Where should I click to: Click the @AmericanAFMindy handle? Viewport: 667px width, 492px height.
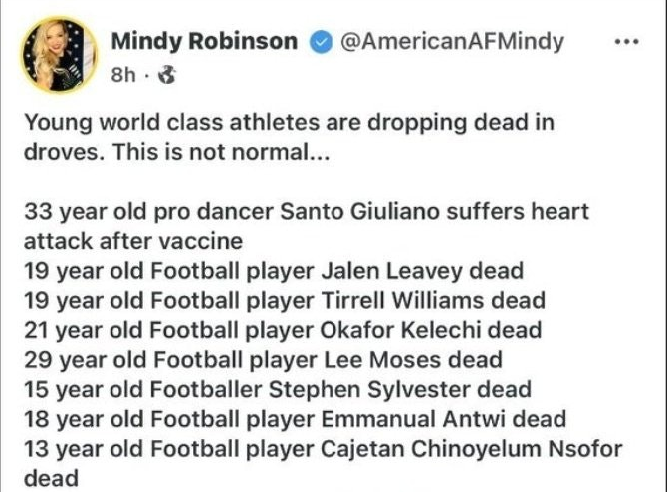pos(450,42)
